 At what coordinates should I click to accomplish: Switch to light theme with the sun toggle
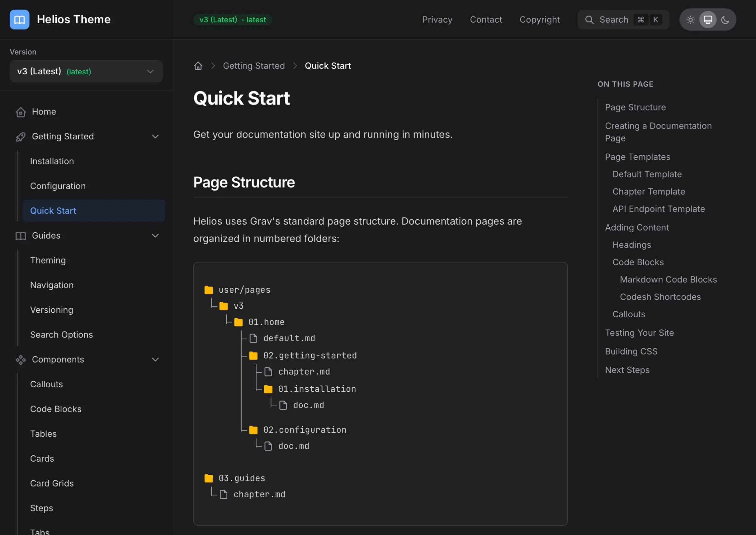click(690, 20)
